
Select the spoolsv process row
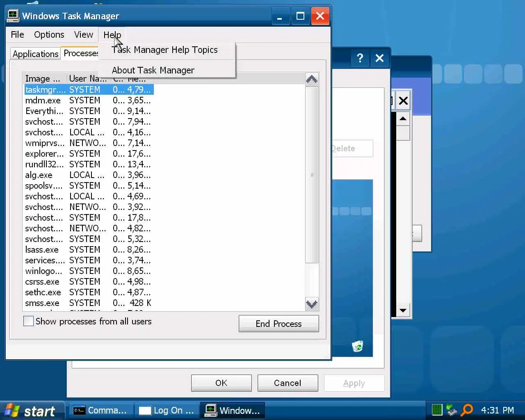click(x=88, y=185)
